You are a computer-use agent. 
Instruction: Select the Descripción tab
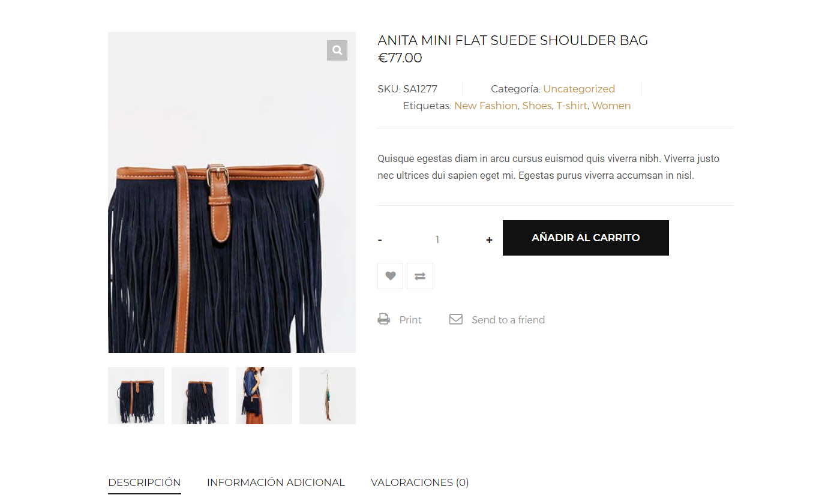tap(145, 482)
